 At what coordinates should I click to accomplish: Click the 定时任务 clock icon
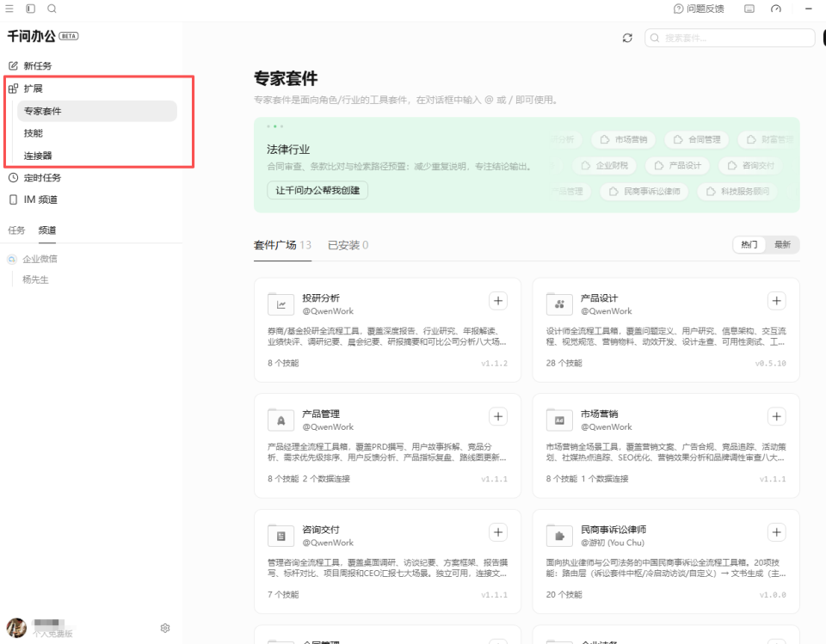[x=13, y=178]
